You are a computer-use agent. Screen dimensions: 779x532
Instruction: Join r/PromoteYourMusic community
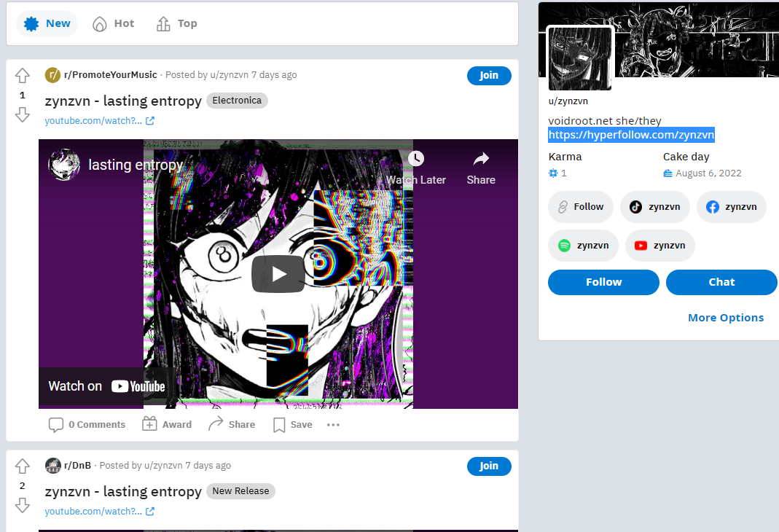(x=489, y=76)
